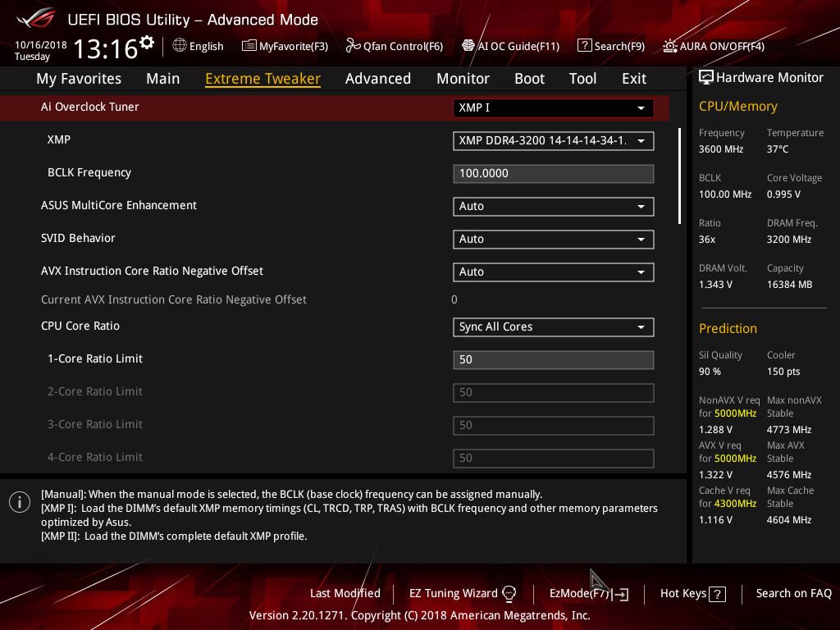This screenshot has height=630, width=840.
Task: Click the globe language icon
Action: pos(180,46)
